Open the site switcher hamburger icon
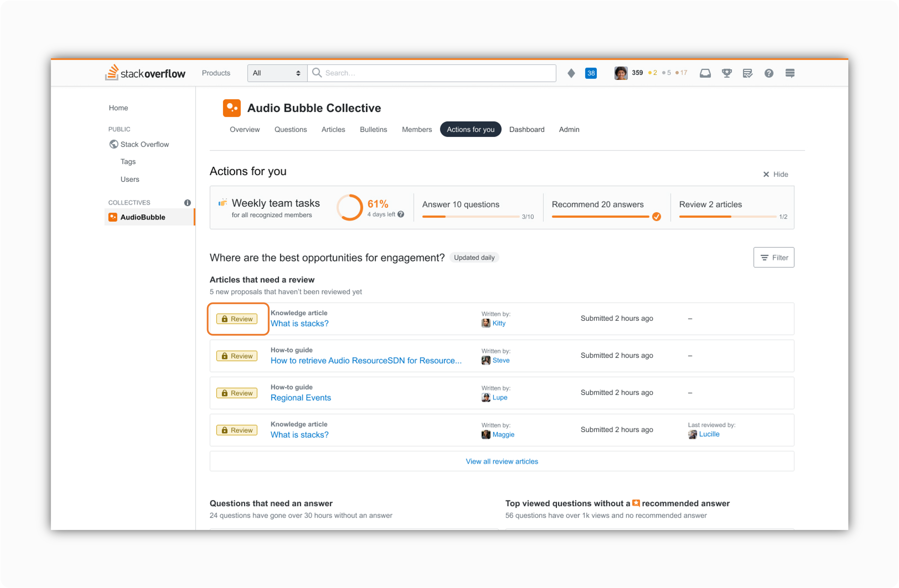 [790, 73]
